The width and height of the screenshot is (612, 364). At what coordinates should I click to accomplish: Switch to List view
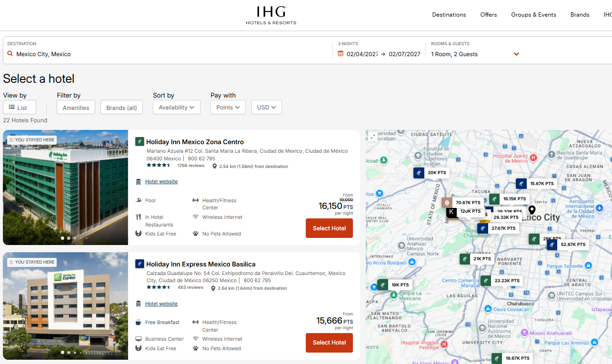[20, 108]
